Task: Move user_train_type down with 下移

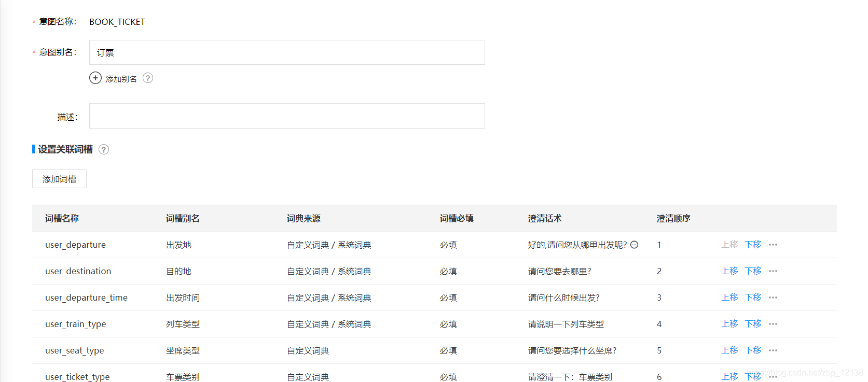Action: [753, 324]
